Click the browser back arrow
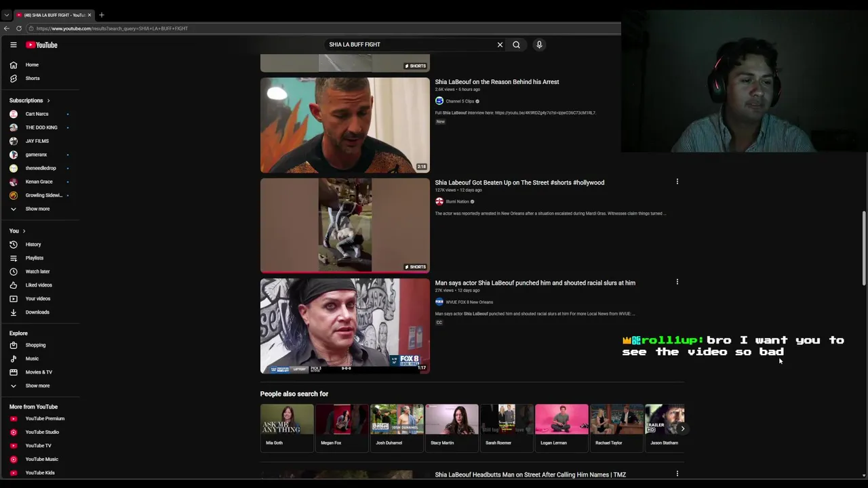This screenshot has width=868, height=488. (7, 28)
